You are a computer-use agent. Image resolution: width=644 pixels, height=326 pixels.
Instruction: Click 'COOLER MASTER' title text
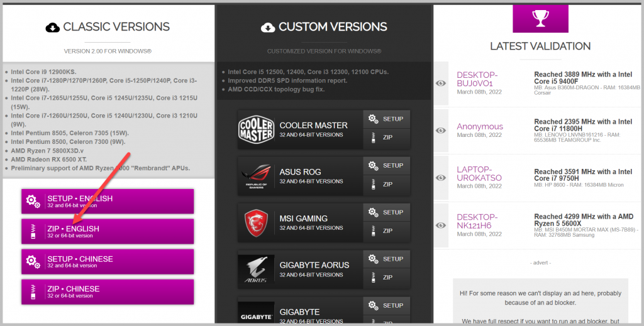(x=313, y=126)
